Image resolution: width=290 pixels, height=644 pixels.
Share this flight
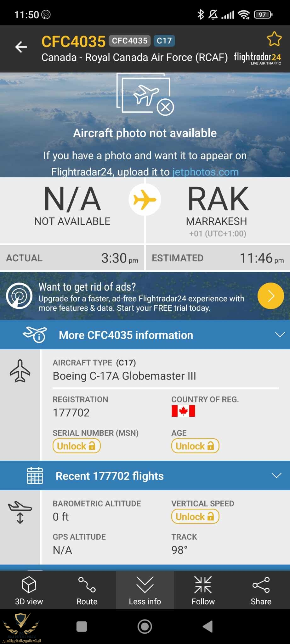click(261, 590)
